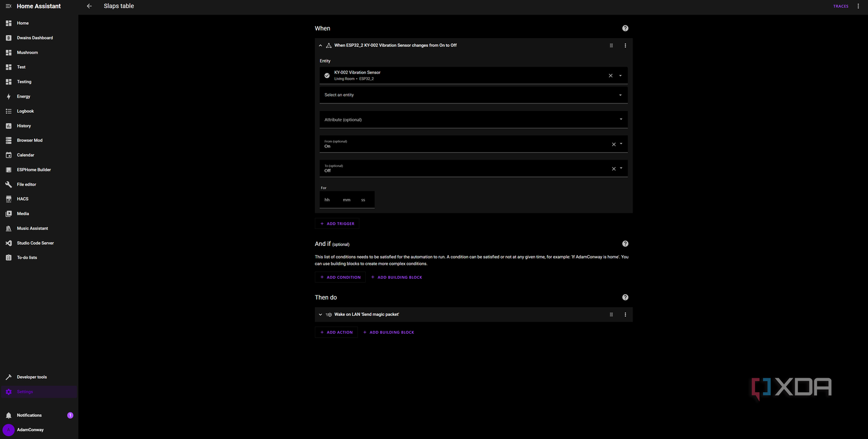Clear the To value 'Off'
The height and width of the screenshot is (439, 868).
pos(614,169)
